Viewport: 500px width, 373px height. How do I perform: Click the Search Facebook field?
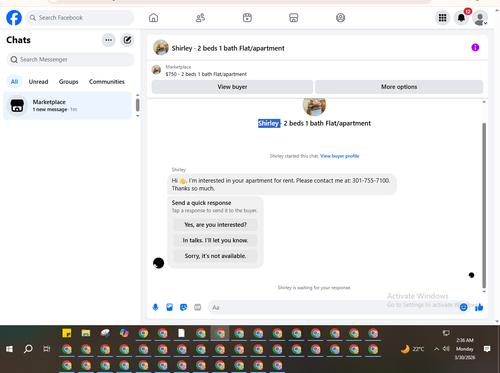tap(80, 18)
